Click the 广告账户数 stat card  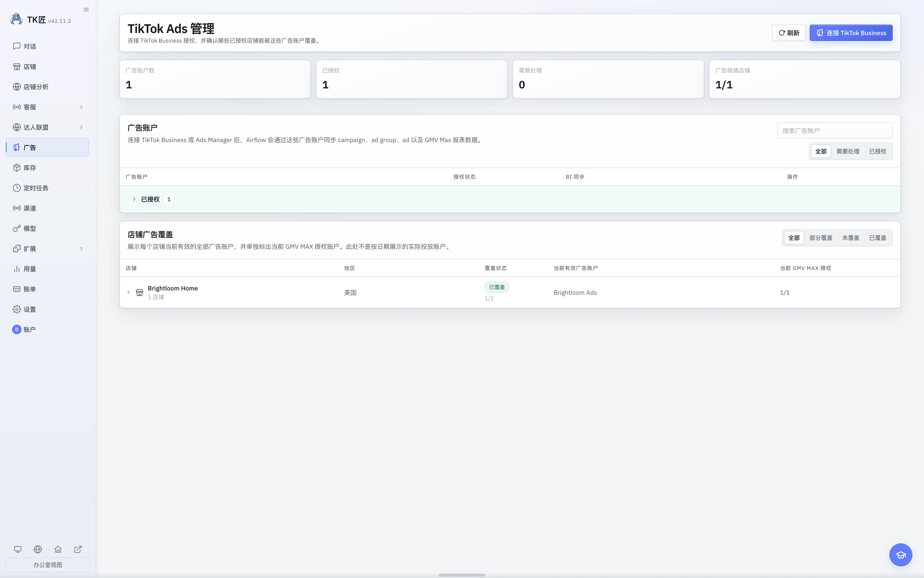point(215,79)
